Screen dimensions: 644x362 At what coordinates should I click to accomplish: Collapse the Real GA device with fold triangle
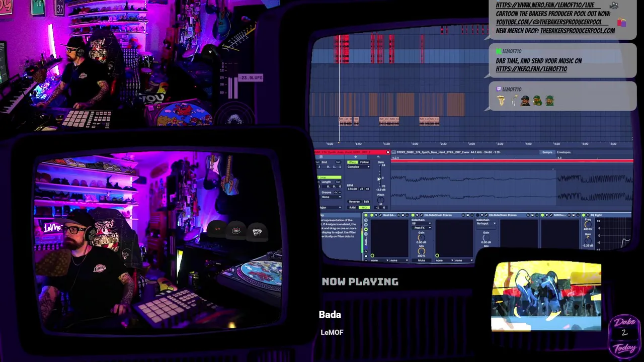(376, 215)
